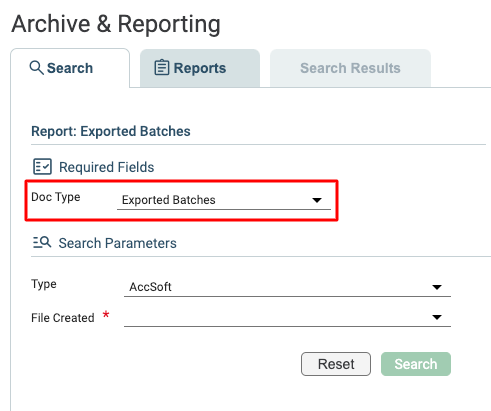Viewport: 491px width, 411px height.
Task: Click the empty File Created field
Action: tap(287, 317)
